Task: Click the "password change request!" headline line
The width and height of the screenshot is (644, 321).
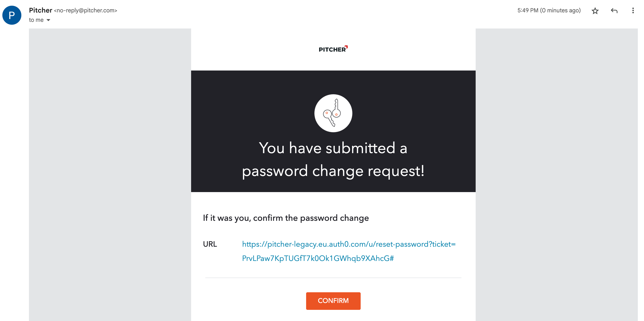Action: pyautogui.click(x=333, y=171)
